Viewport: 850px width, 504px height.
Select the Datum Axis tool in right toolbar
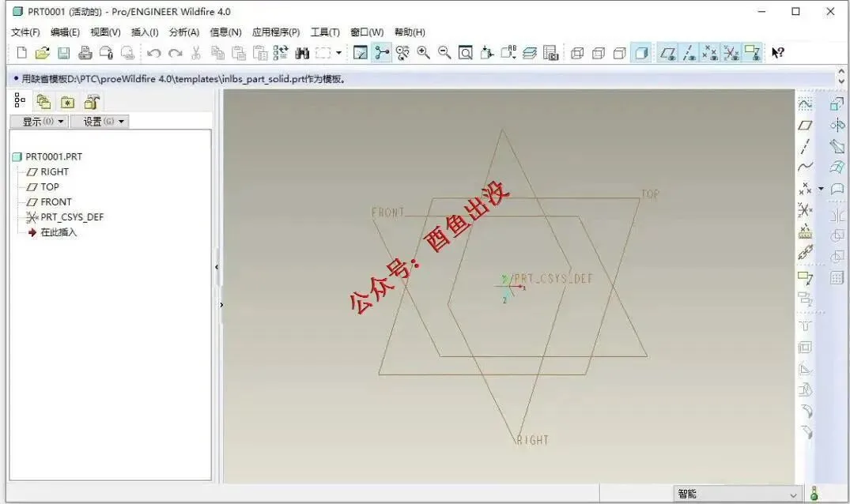[805, 146]
